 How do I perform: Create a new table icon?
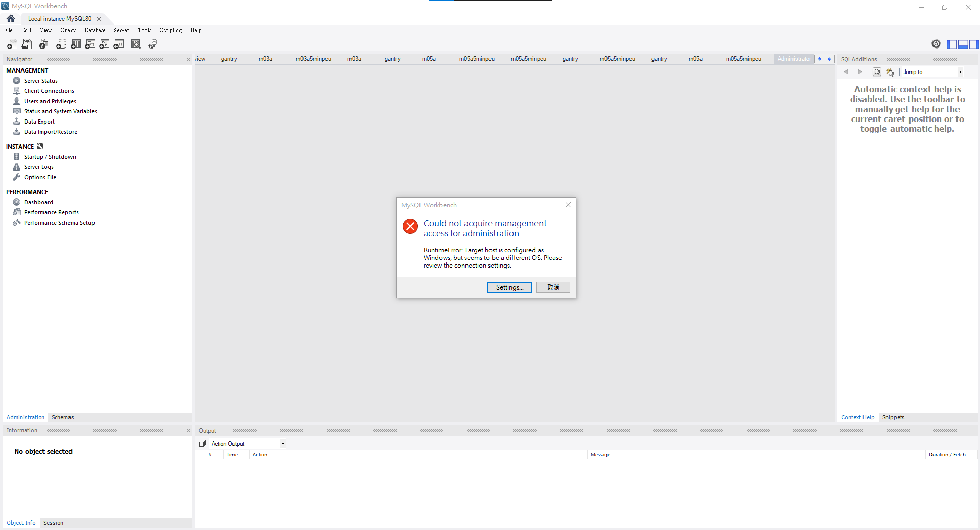click(x=76, y=44)
